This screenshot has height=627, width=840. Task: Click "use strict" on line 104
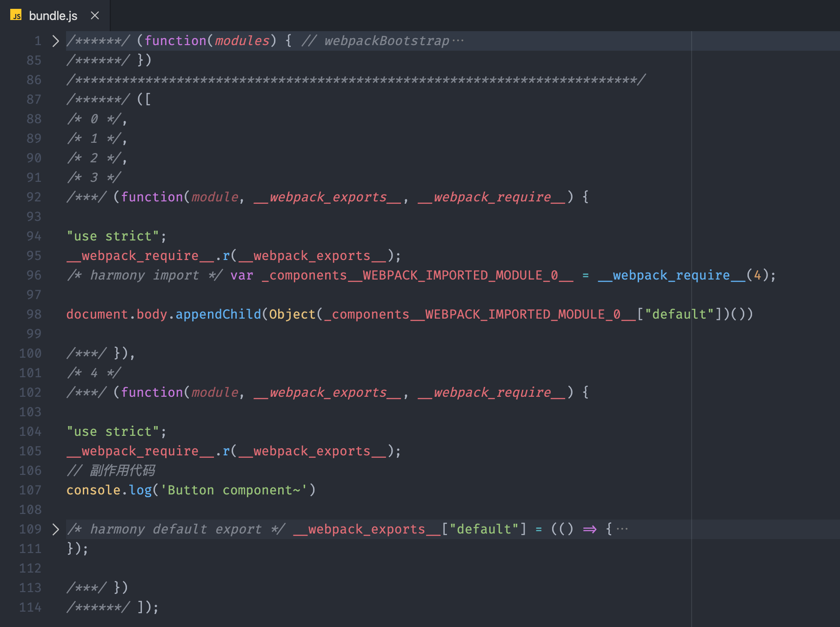coord(113,432)
